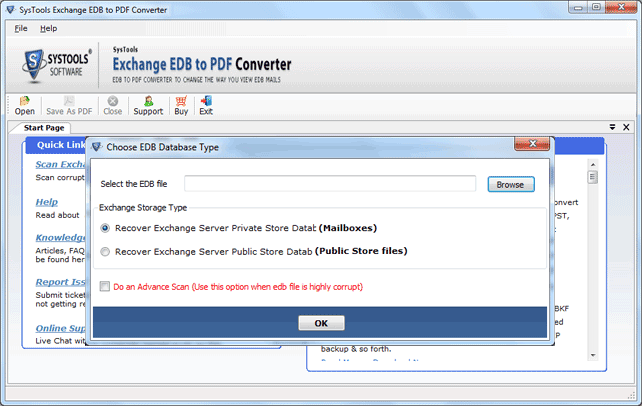Switch to the Start Page tab
Viewport: 642px width, 406px height.
[44, 128]
